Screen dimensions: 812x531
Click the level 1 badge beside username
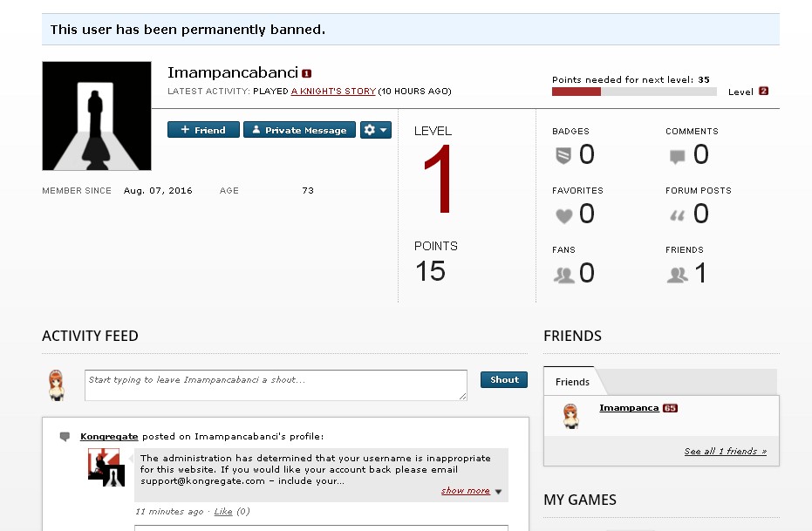tap(307, 73)
